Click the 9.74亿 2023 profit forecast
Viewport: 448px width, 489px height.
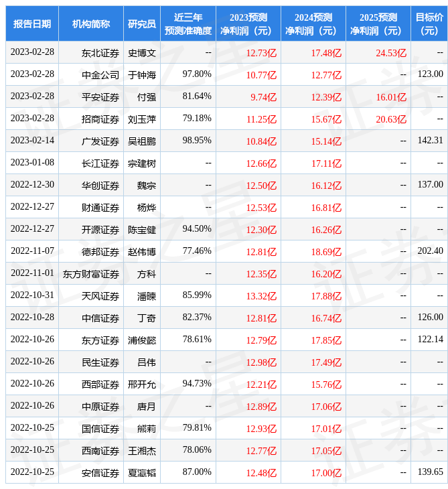pos(263,97)
